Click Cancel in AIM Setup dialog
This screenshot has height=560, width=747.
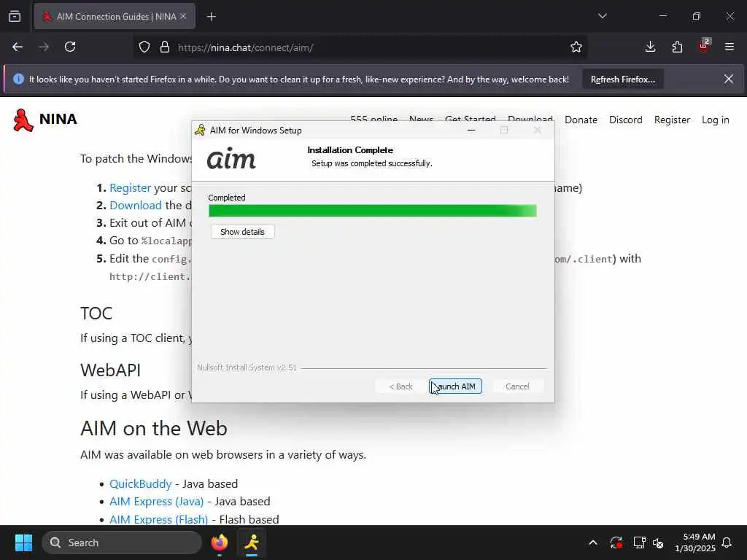pos(517,386)
